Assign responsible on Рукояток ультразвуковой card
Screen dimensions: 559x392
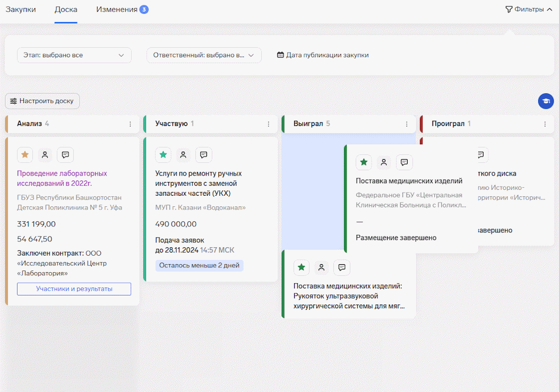tap(322, 268)
